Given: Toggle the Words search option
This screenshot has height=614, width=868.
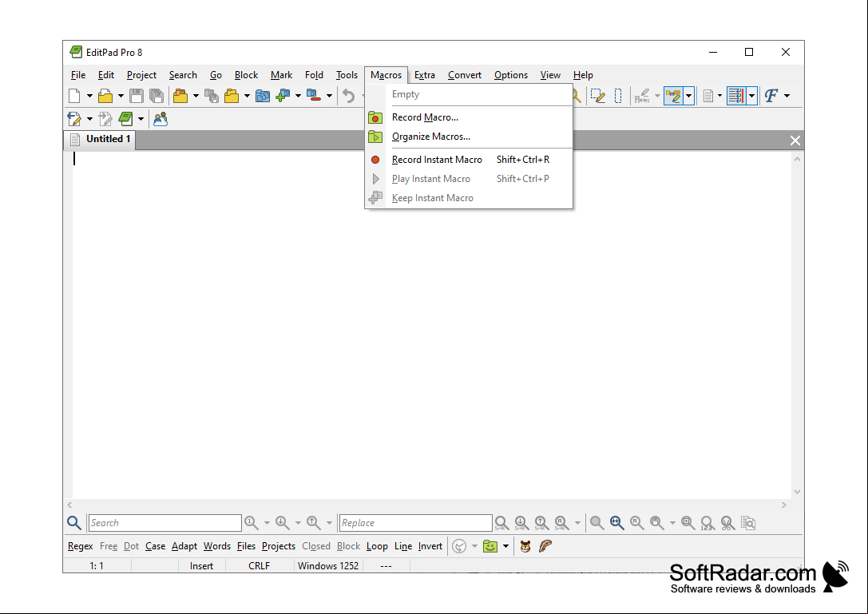Looking at the screenshot, I should [217, 546].
